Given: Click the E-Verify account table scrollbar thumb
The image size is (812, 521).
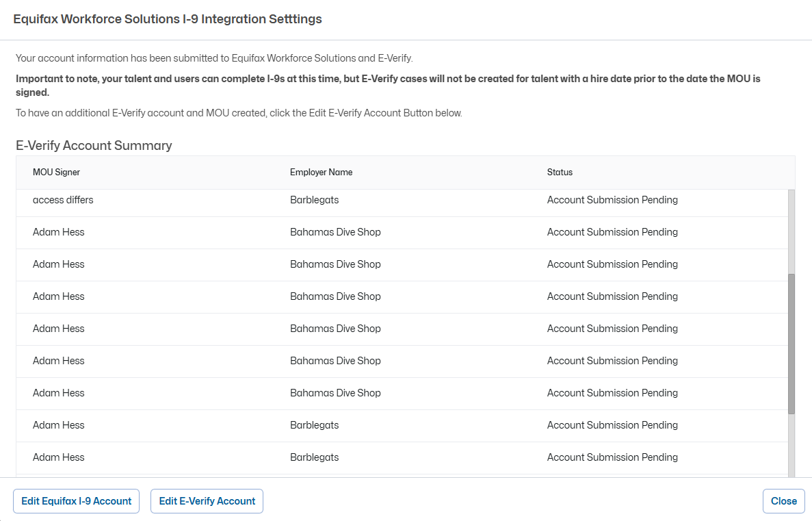Looking at the screenshot, I should [x=791, y=344].
